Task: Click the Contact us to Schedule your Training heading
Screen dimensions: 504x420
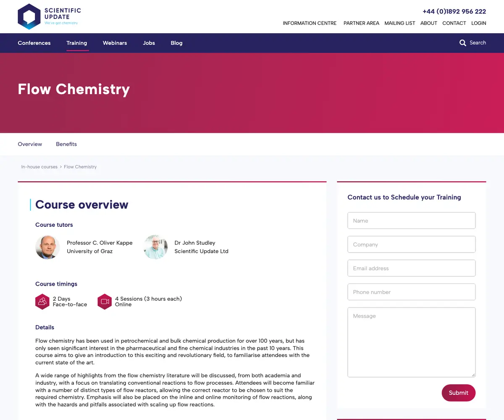Action: [x=404, y=197]
